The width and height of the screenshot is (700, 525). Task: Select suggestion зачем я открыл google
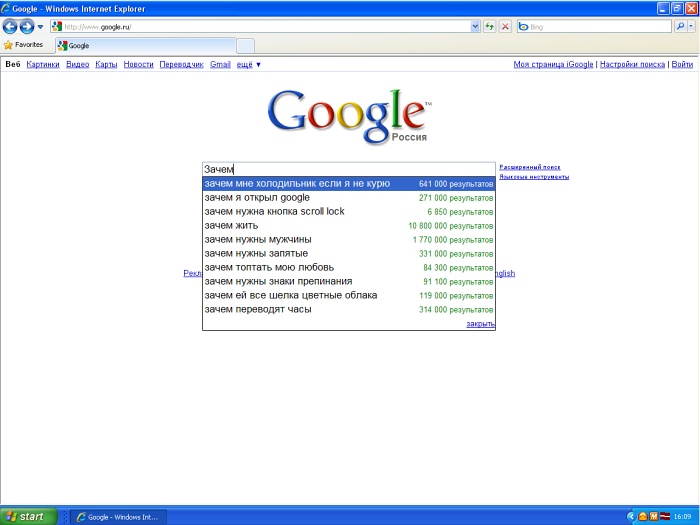[x=349, y=197]
